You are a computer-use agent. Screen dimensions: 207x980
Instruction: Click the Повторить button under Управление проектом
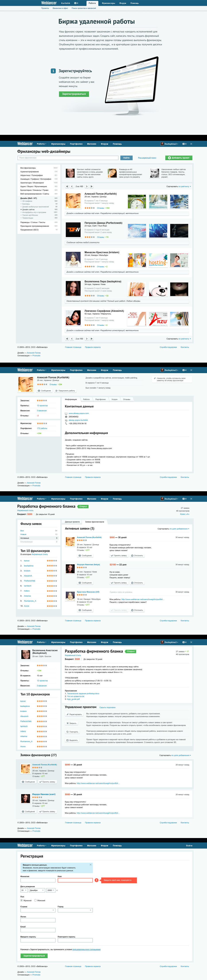point(72,732)
